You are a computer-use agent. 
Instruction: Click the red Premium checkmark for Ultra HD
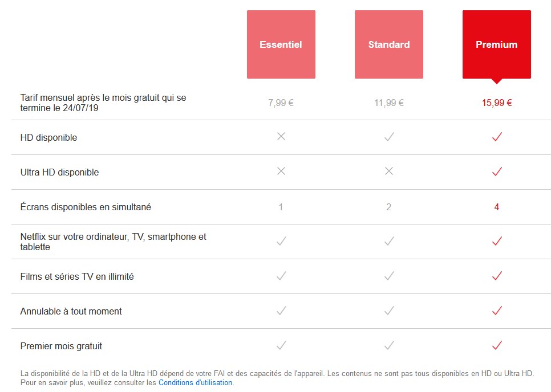coord(497,171)
